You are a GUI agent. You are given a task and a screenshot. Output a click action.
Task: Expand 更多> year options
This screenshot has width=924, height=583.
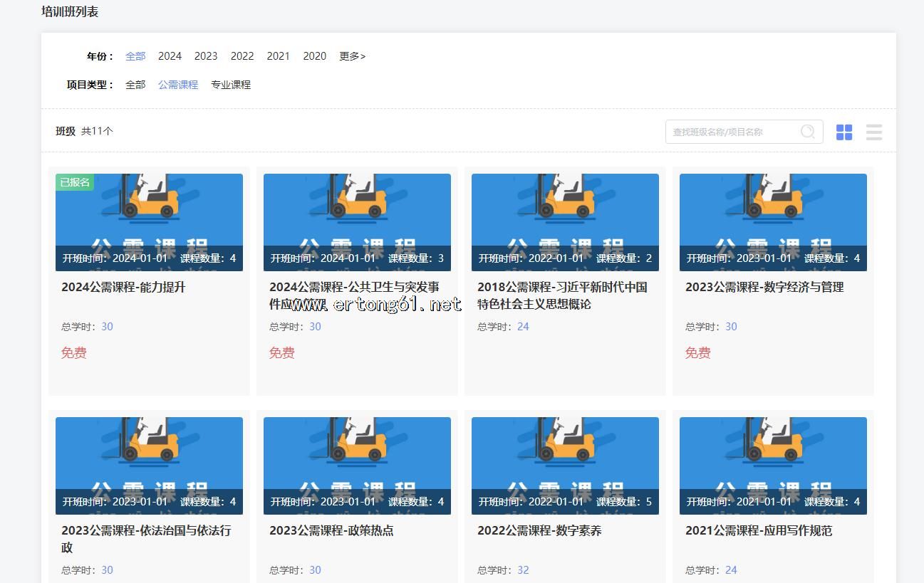click(x=352, y=56)
